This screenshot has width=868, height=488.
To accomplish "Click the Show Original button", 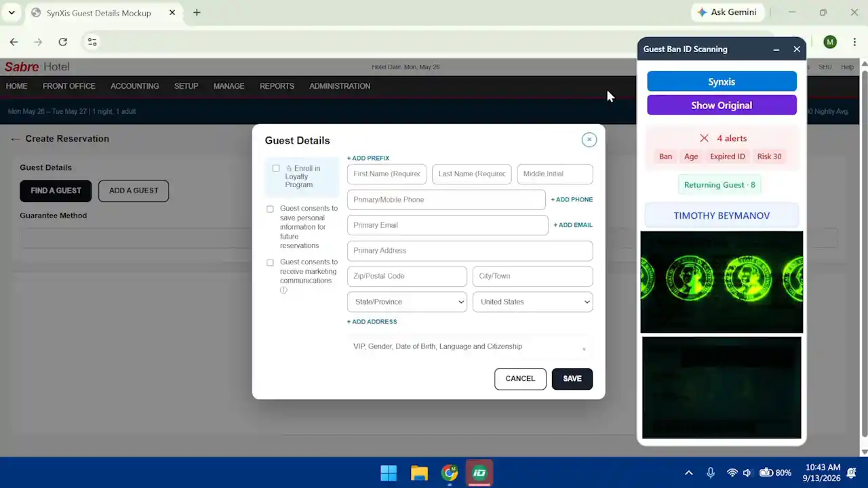I will click(722, 105).
